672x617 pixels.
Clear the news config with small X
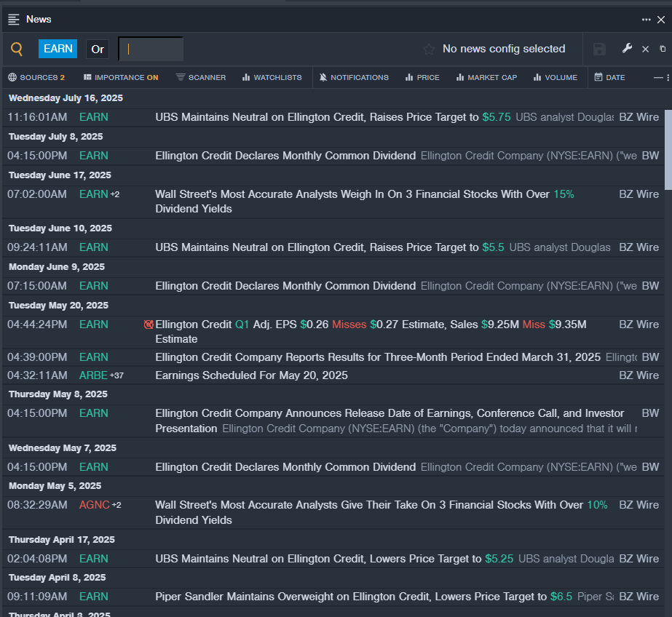coord(646,49)
